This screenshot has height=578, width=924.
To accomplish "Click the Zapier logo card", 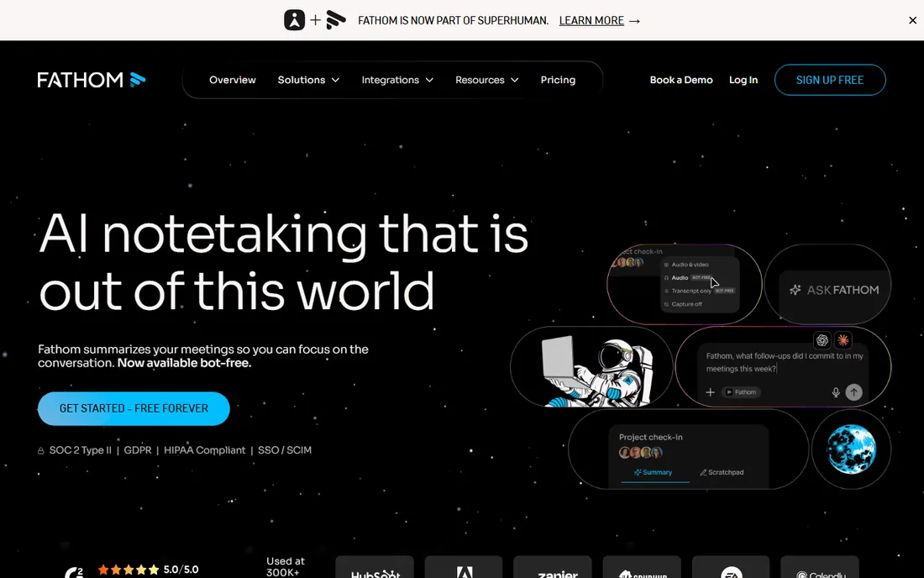I will (553, 567).
